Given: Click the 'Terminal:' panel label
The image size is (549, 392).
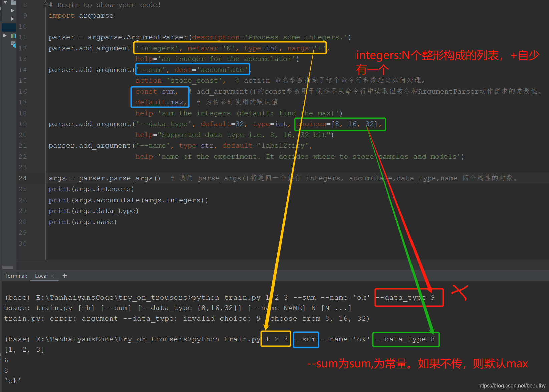Looking at the screenshot, I should (16, 276).
